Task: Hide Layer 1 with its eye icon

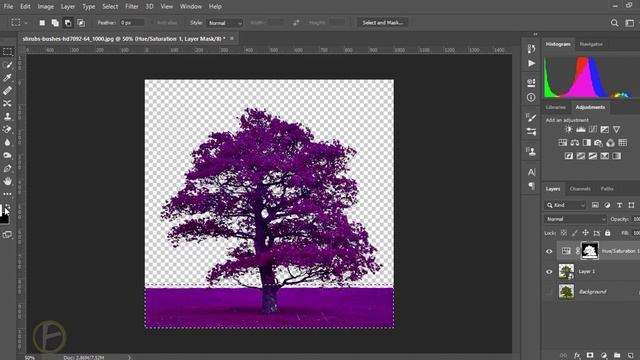Action: coord(549,271)
